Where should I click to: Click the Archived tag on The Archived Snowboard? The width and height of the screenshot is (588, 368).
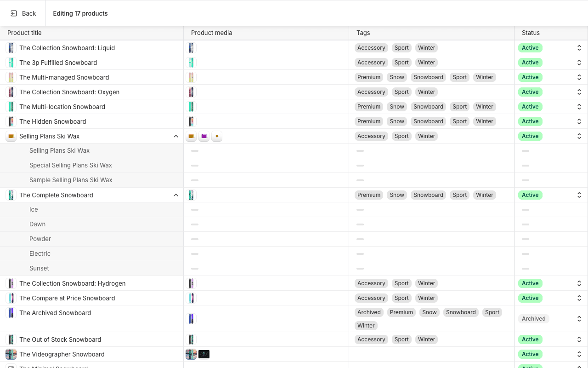[x=369, y=312]
